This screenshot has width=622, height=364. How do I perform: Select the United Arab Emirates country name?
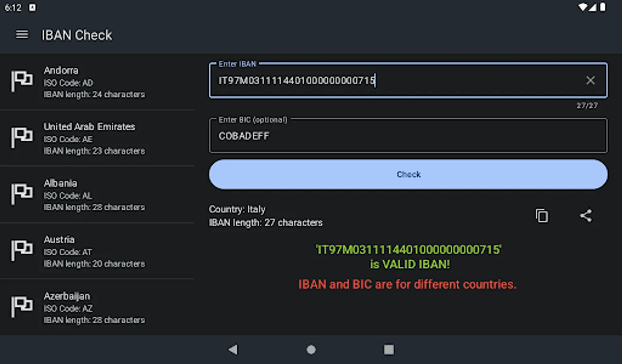click(89, 127)
